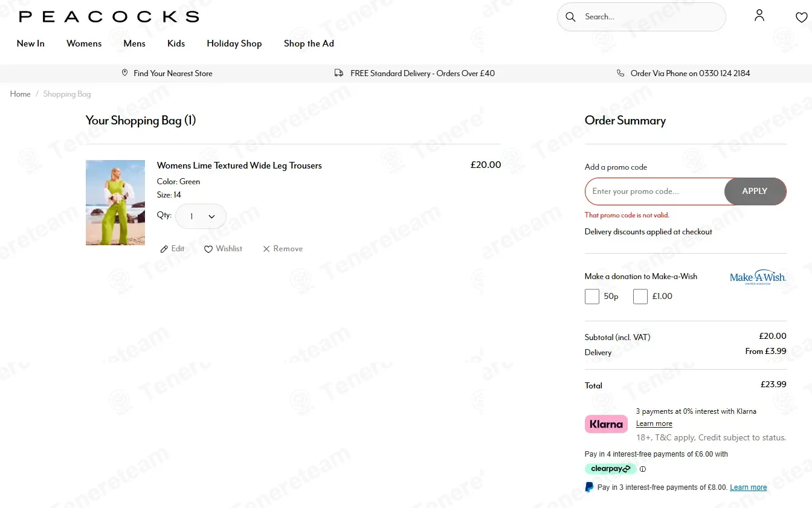Click the promo code input field
This screenshot has width=812, height=508.
655,191
